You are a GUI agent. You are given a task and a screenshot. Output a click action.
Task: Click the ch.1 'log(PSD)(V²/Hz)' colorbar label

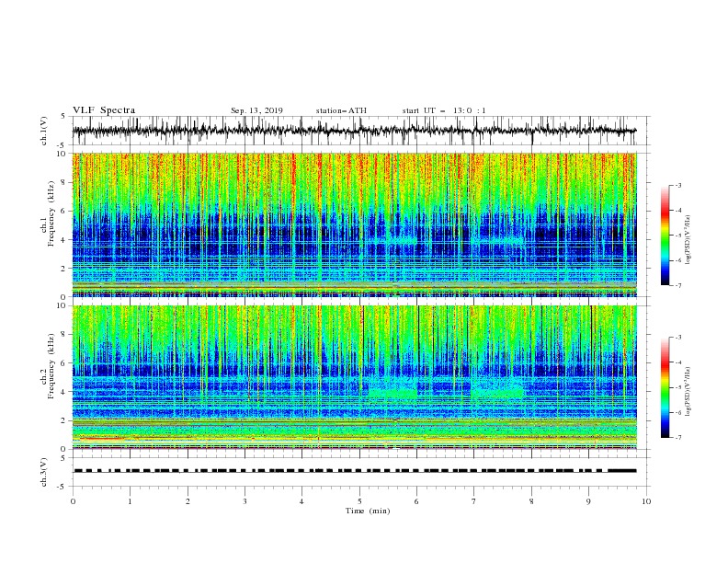688,240
